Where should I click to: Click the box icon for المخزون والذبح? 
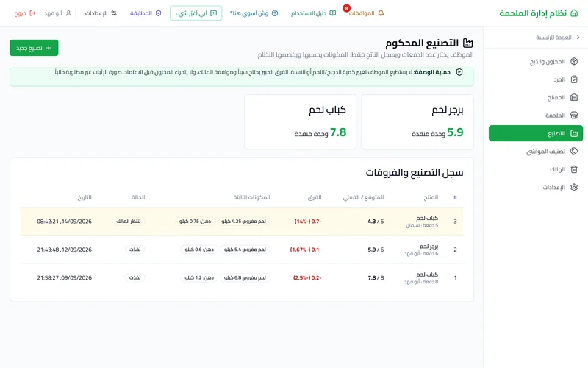coord(574,61)
